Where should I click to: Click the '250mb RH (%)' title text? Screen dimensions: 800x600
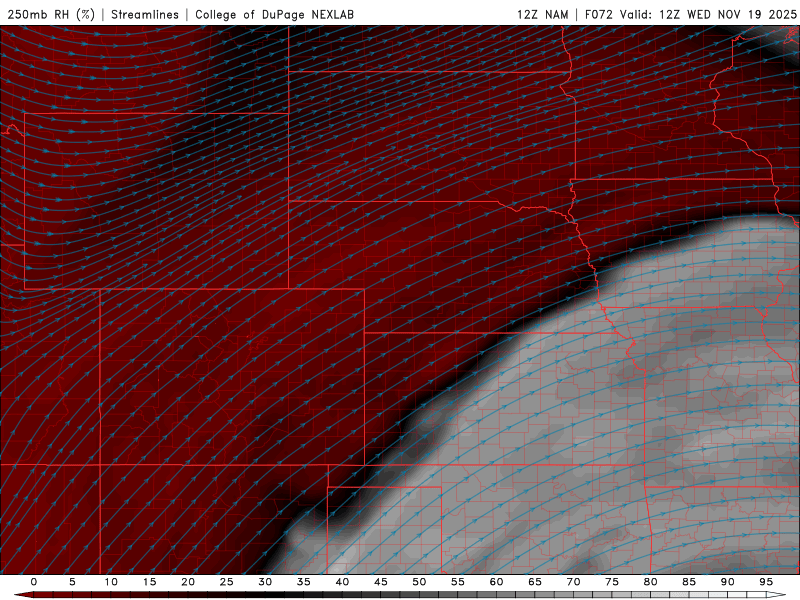click(51, 14)
